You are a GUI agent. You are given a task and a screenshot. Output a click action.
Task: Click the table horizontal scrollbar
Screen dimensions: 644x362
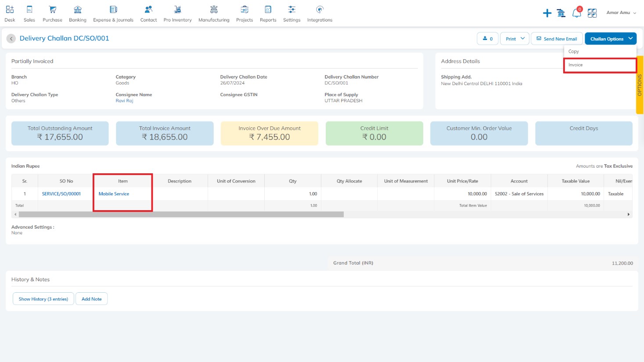181,215
